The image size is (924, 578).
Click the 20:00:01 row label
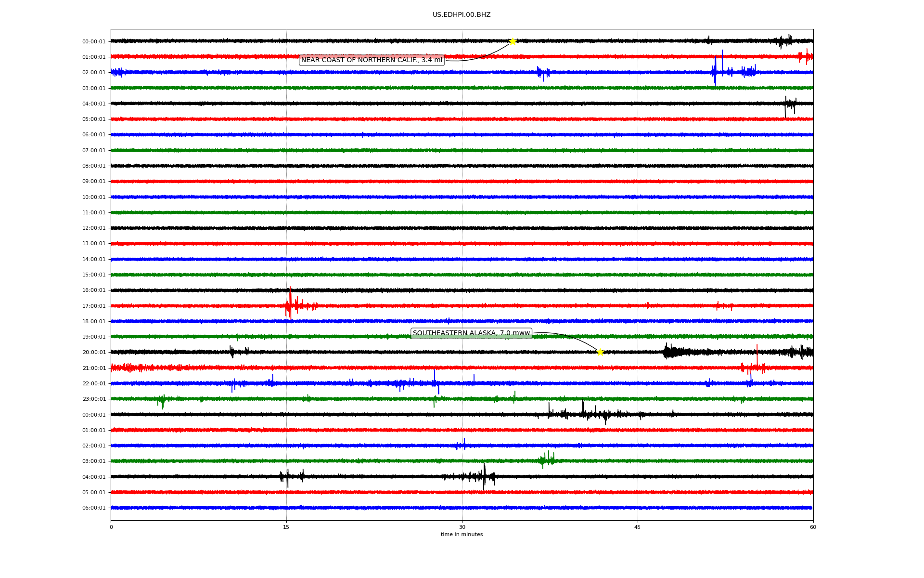click(94, 353)
